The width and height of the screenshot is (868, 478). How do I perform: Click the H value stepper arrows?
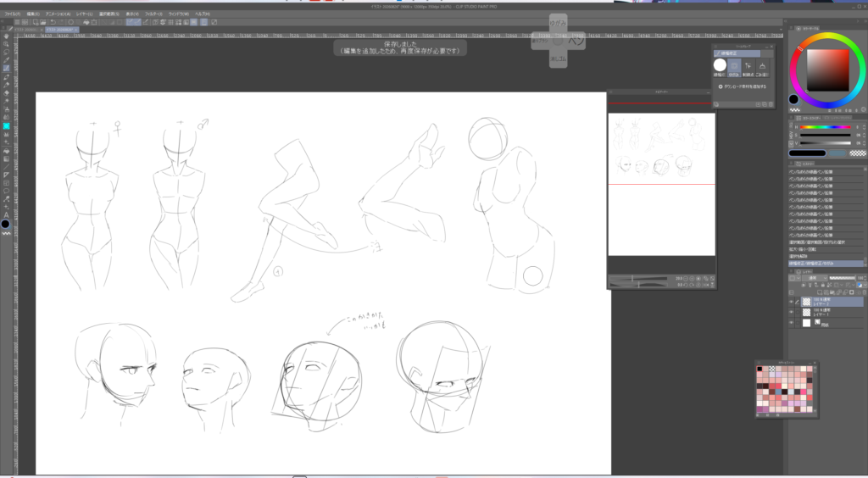click(x=864, y=127)
